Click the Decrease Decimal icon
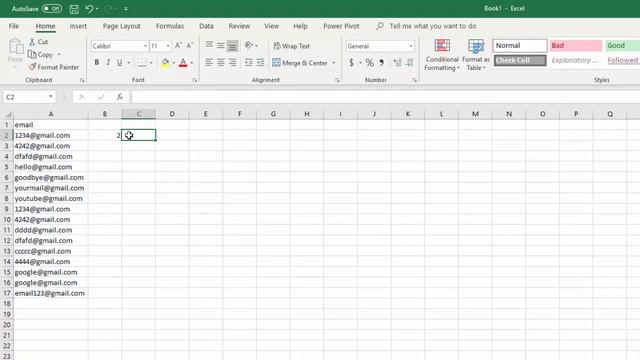The height and width of the screenshot is (360, 640). pyautogui.click(x=409, y=63)
